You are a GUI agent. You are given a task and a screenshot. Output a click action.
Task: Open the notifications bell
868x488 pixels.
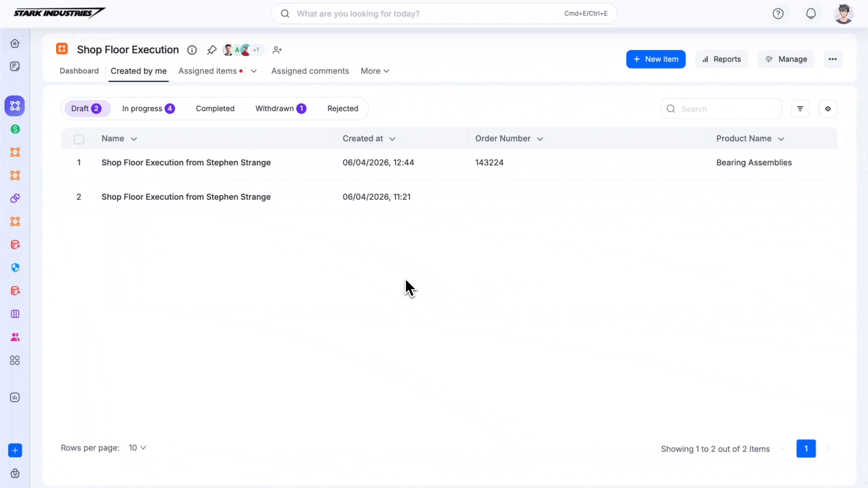click(x=811, y=14)
